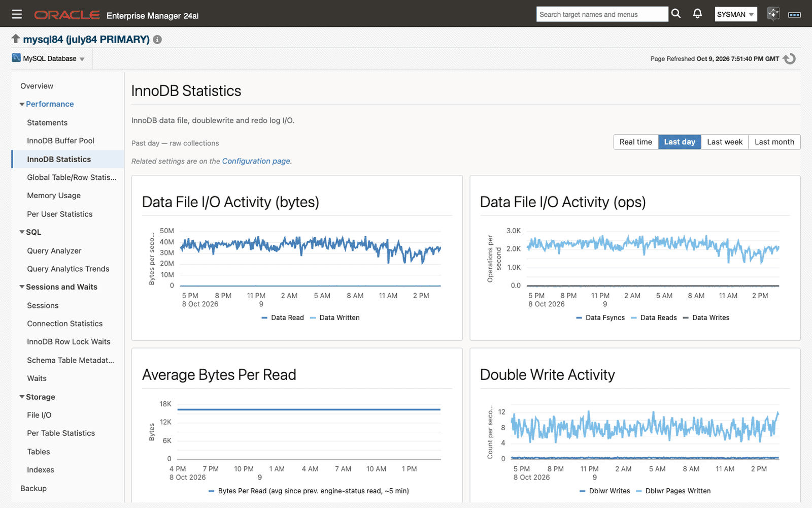Toggle the Dblwr Writes legend series
This screenshot has width=812, height=508.
click(605, 491)
